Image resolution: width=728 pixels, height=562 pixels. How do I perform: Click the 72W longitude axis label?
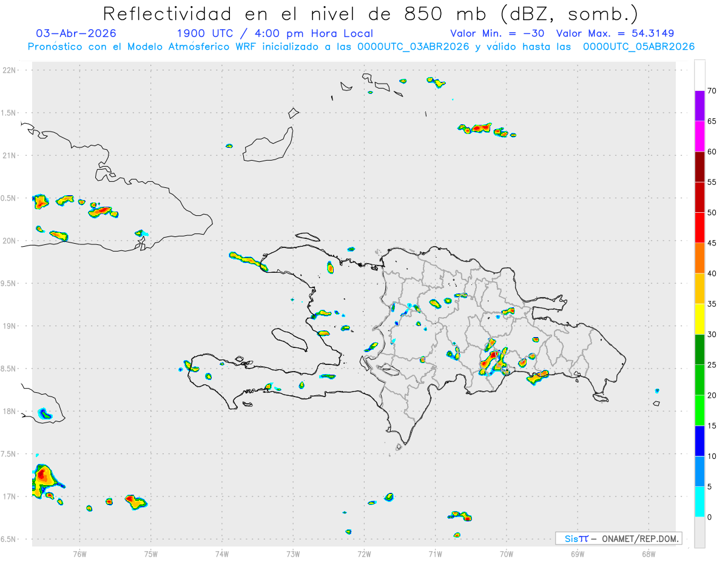(364, 554)
